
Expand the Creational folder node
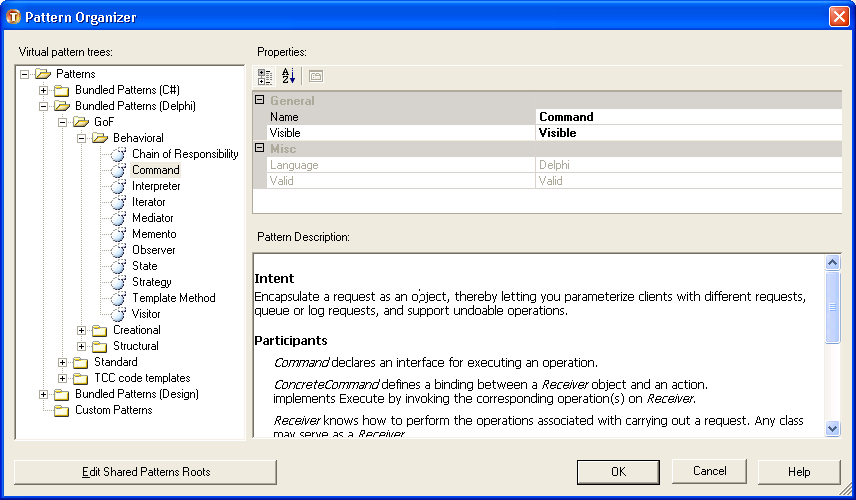[82, 330]
